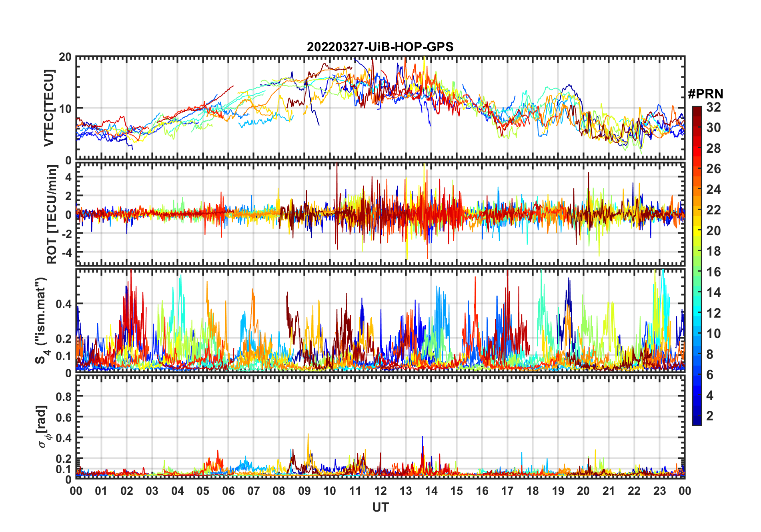This screenshot has height=532, width=761.
Task: Click the 0.4 tick on S4 axis
Action: click(64, 304)
